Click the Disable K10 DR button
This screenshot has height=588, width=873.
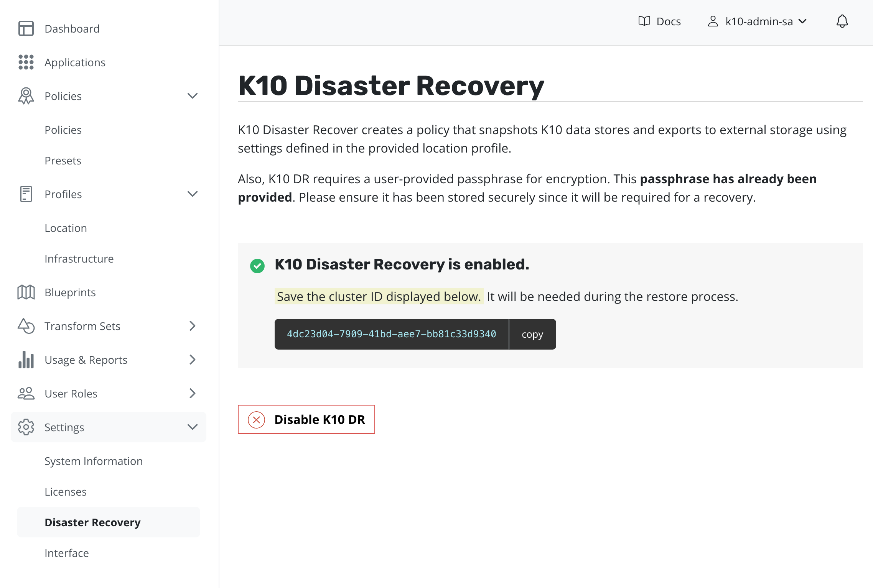click(306, 419)
